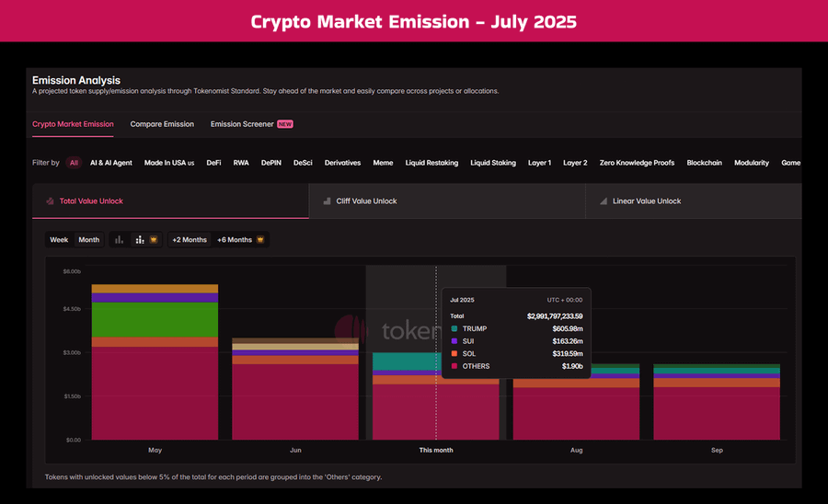Select the Cliff Value Unlock tab
828x504 pixels.
(x=447, y=201)
